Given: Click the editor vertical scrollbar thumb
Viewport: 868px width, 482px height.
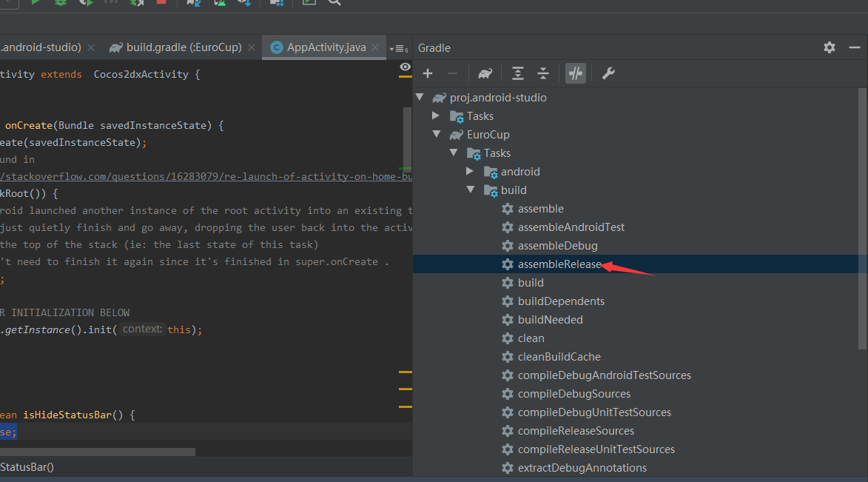Looking at the screenshot, I should [x=408, y=138].
